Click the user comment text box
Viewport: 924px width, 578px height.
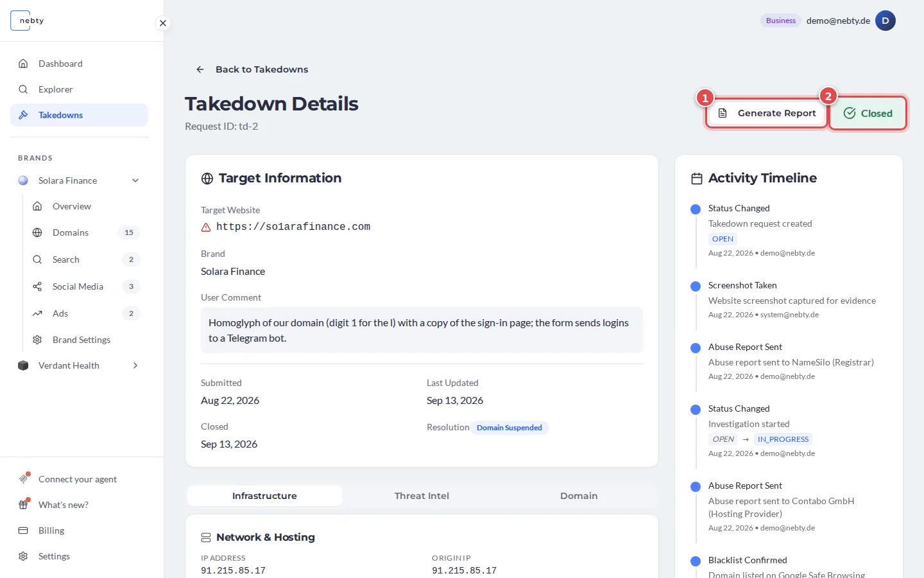click(422, 330)
